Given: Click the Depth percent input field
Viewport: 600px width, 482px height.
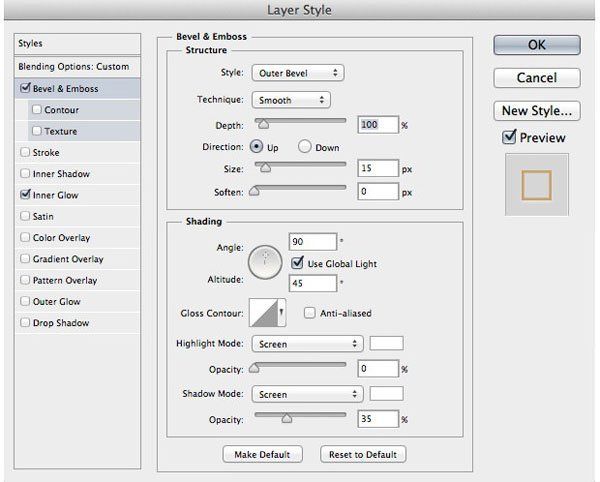Looking at the screenshot, I should click(x=378, y=125).
